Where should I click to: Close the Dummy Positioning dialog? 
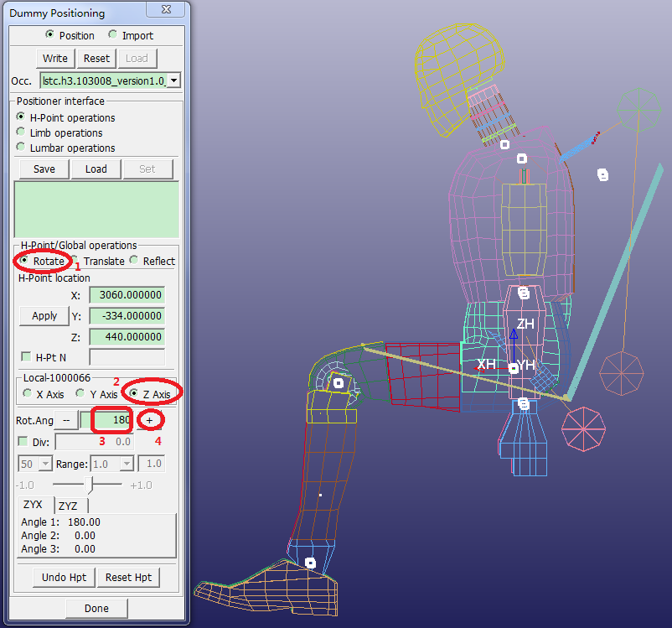click(x=177, y=13)
